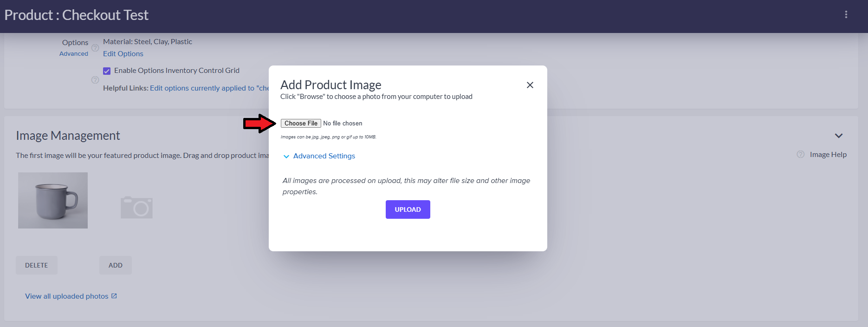
Task: Click the Advanced link under Options
Action: click(x=74, y=54)
